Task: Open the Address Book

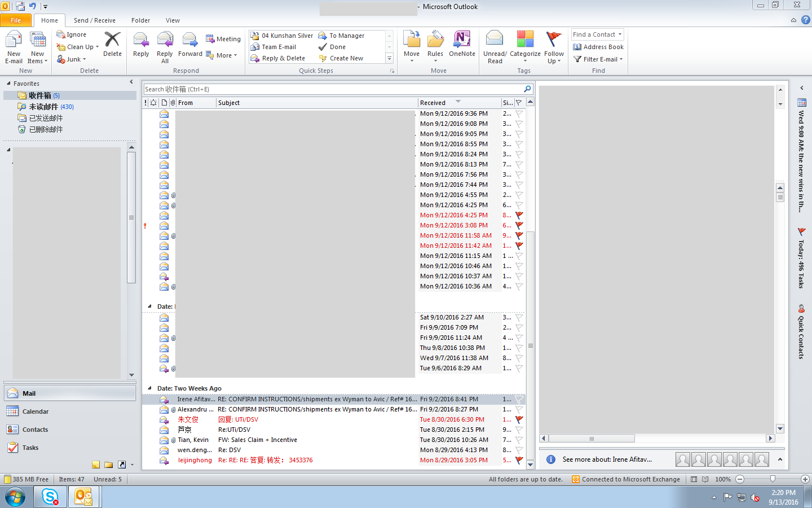Action: point(598,47)
